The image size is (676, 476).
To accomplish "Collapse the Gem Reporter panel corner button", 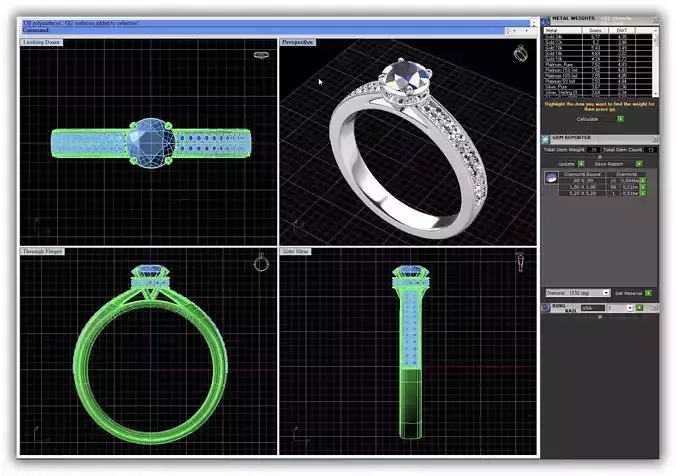I will click(x=655, y=139).
